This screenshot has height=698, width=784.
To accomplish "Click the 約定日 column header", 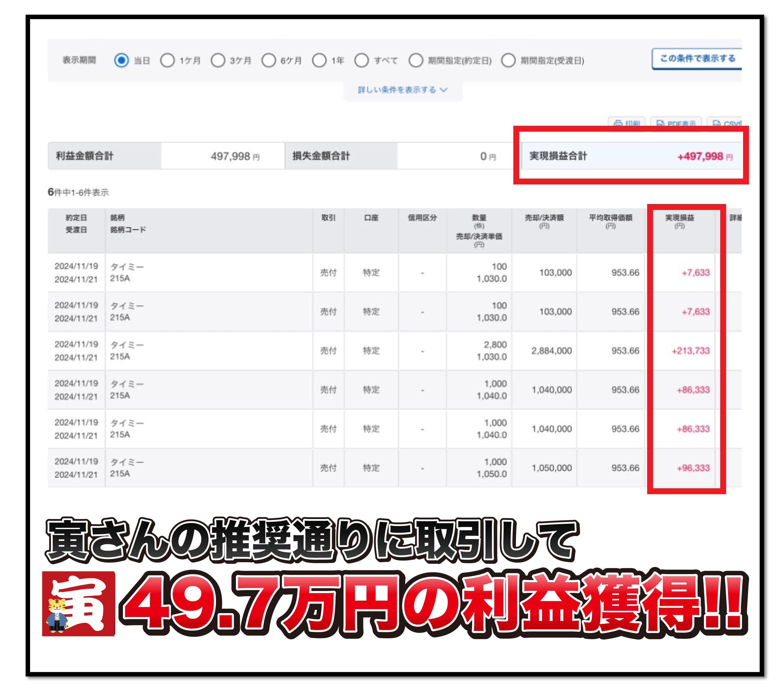I will 76,218.
